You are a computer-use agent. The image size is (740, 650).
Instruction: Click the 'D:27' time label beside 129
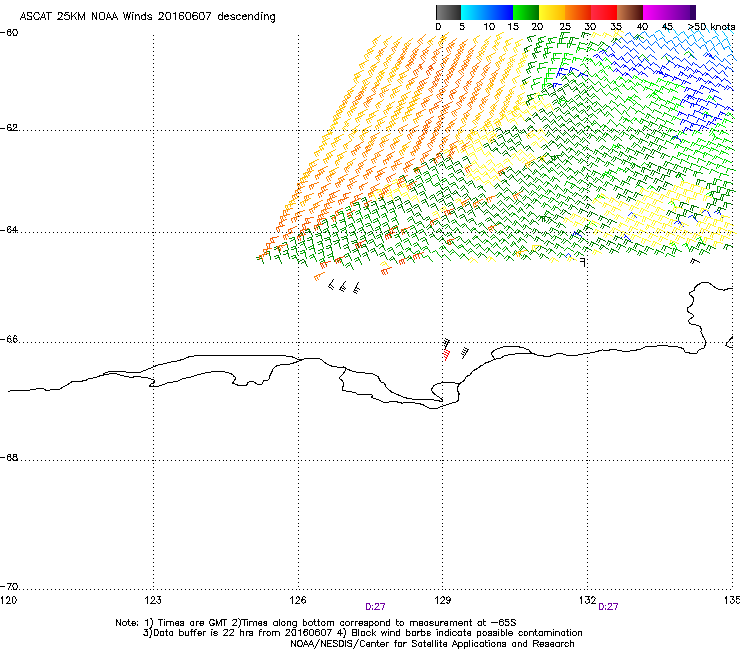point(375,607)
